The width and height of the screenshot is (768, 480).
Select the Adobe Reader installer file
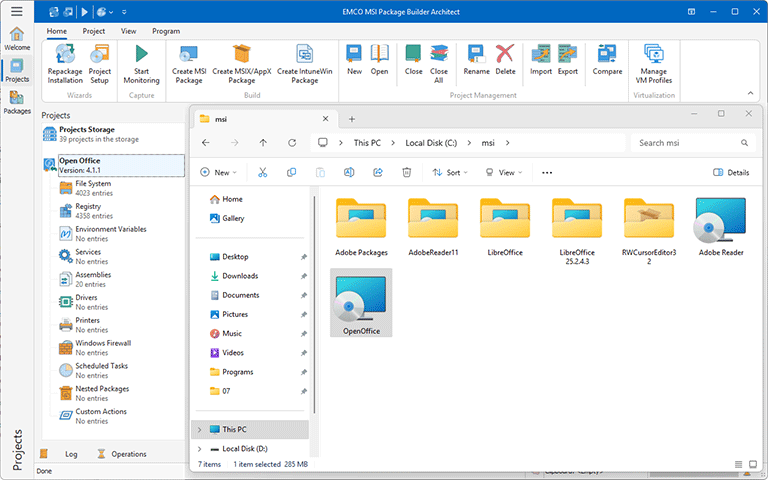coord(720,227)
